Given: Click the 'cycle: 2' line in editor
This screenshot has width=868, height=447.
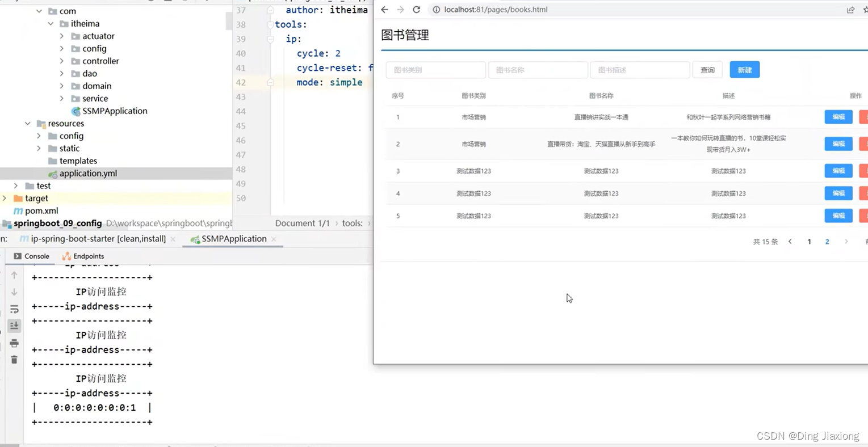Looking at the screenshot, I should [x=318, y=53].
